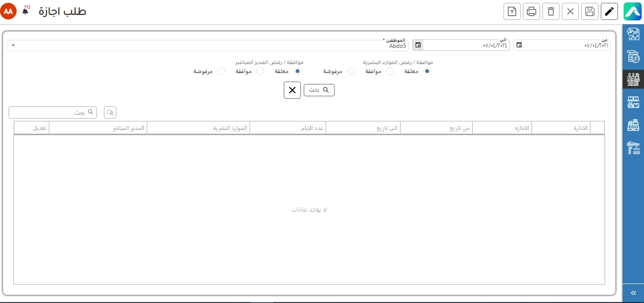Open the cash register sidebar module
644x303 pixels.
(x=633, y=125)
